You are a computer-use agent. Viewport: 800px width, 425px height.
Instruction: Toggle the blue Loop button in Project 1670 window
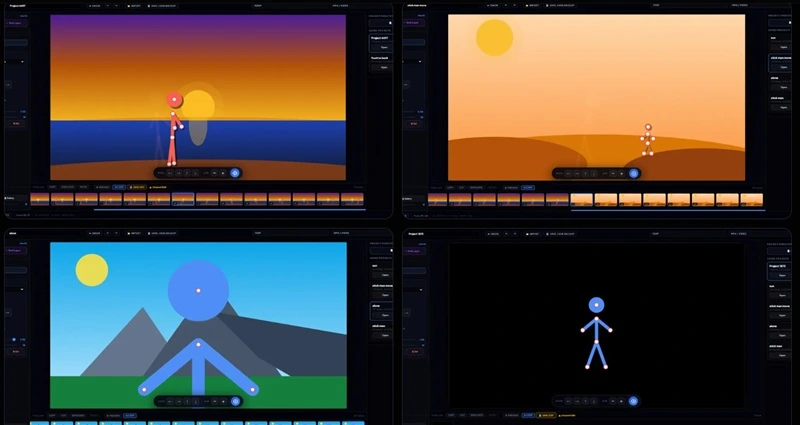click(528, 415)
